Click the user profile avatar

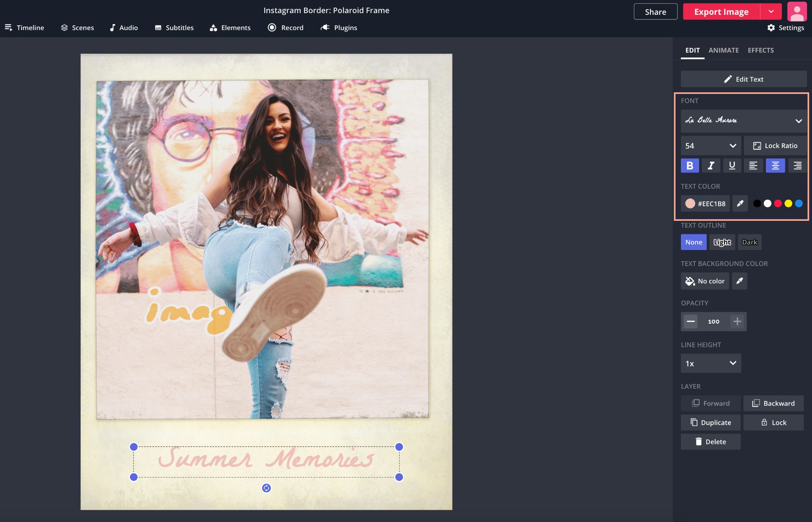click(797, 11)
